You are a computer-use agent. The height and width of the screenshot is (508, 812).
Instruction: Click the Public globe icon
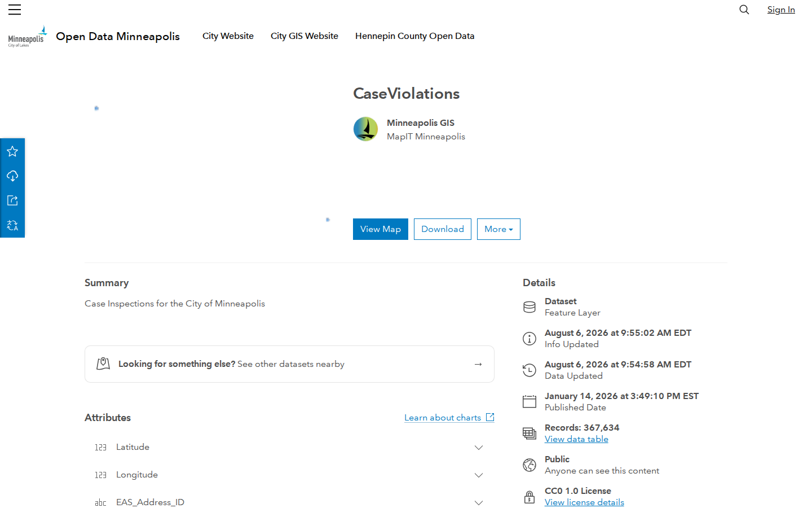pos(529,465)
